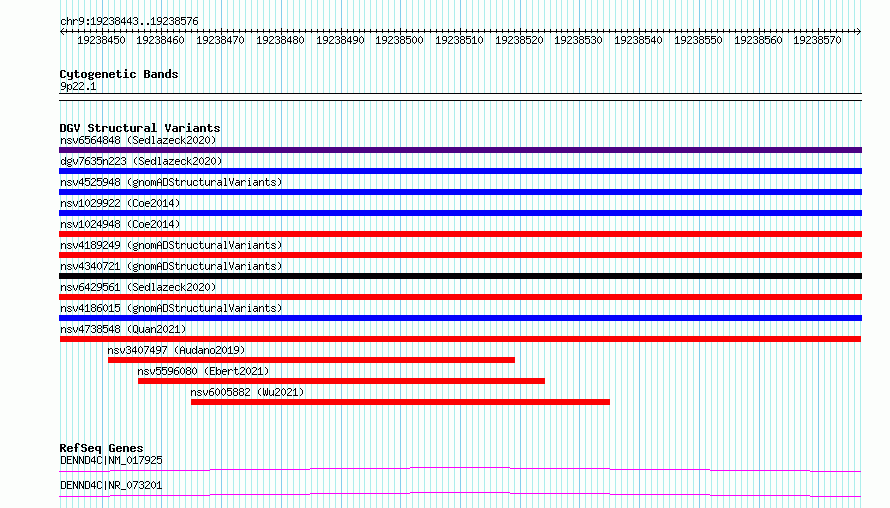Click the blue bar under dgv7635n223
The image size is (890, 508).
(x=460, y=171)
